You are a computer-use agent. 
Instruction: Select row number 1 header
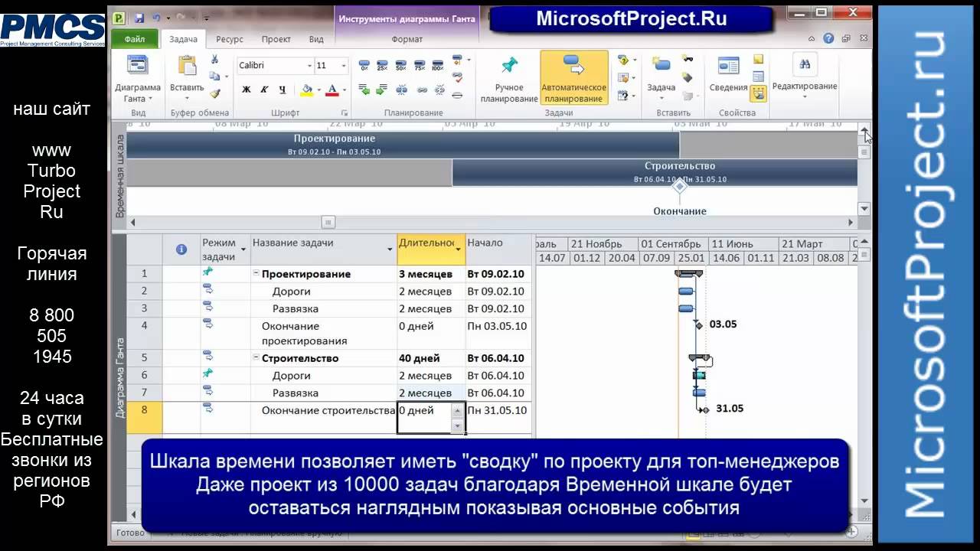tap(145, 274)
